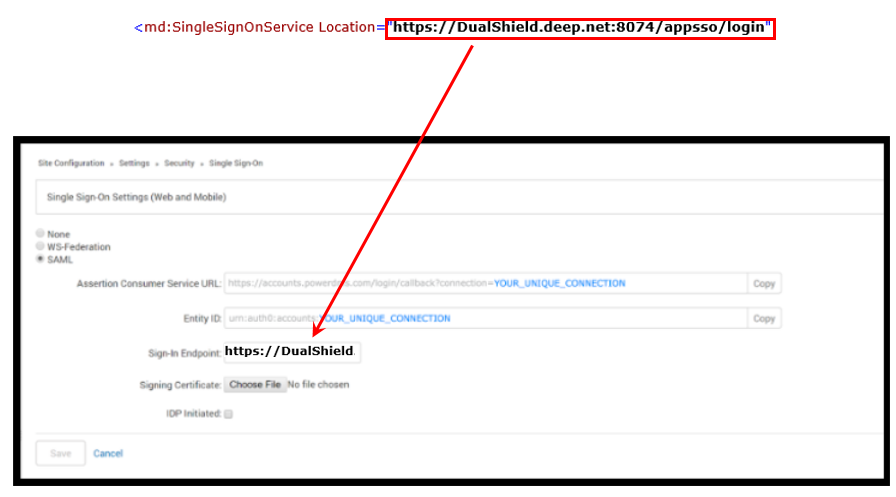The height and width of the screenshot is (497, 896).
Task: Copy the Entity ID value
Action: 763,318
